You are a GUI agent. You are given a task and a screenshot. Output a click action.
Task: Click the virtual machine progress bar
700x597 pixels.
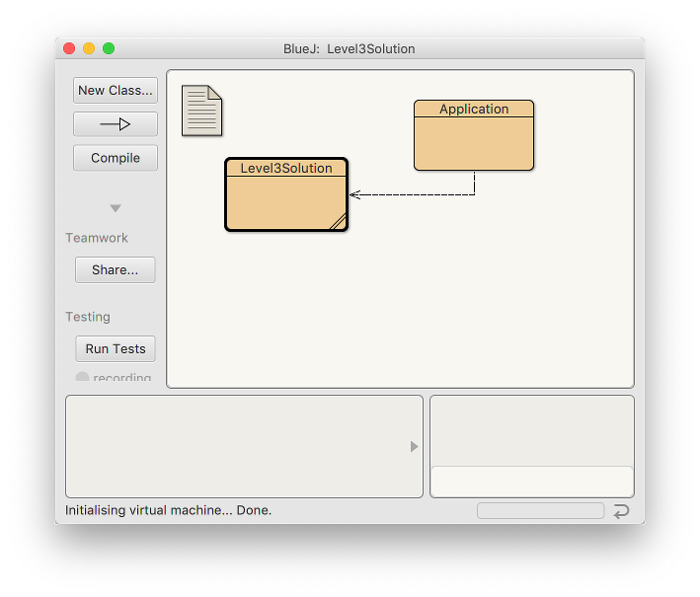(540, 510)
